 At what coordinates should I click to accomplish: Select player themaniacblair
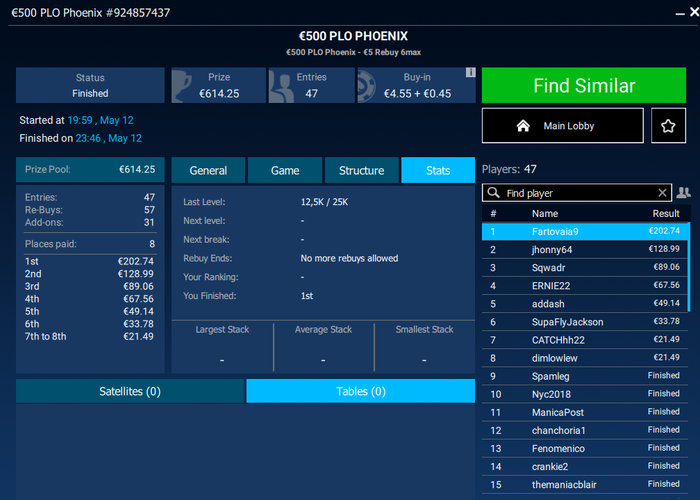[585, 484]
